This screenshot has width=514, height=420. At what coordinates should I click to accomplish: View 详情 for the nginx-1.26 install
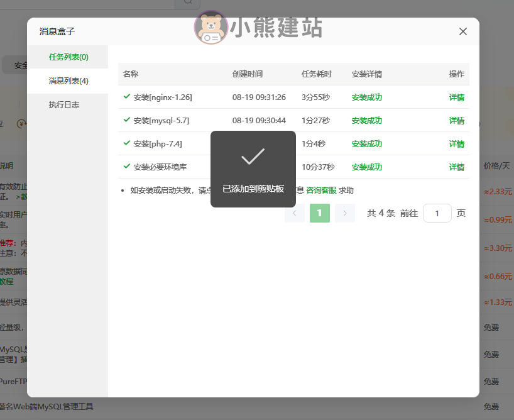click(457, 97)
